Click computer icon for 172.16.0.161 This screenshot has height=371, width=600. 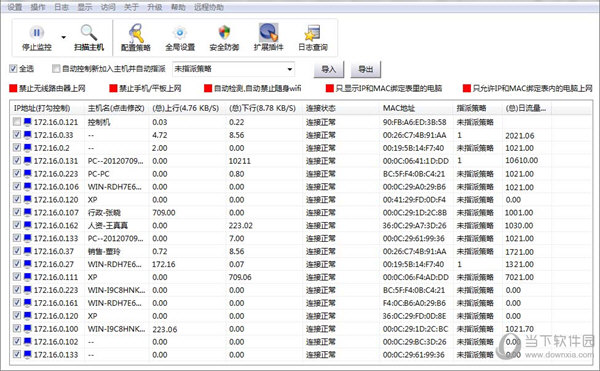[28, 303]
